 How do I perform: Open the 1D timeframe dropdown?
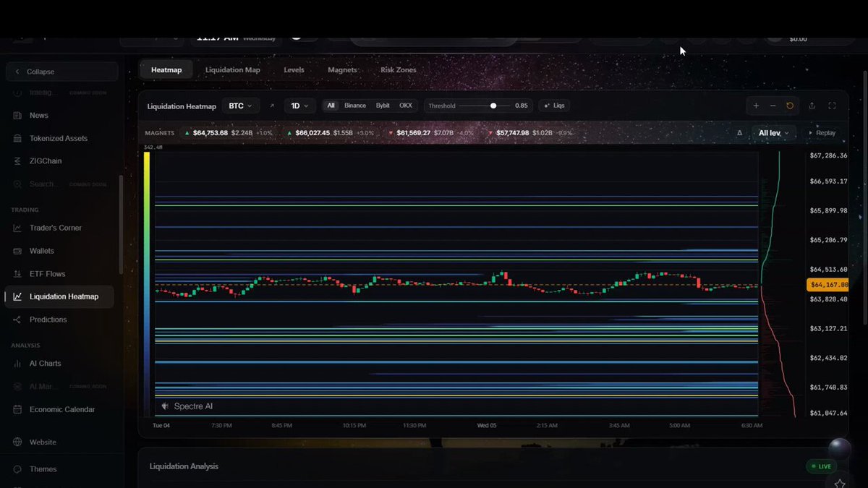click(299, 106)
